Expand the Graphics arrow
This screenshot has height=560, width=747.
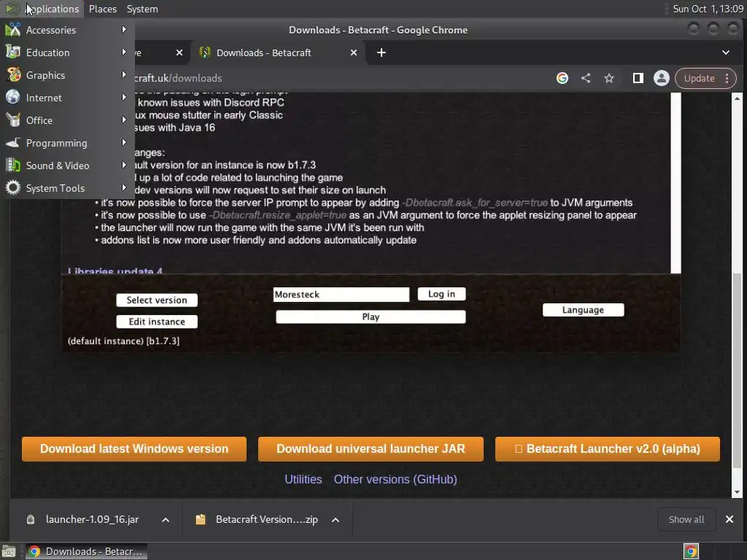point(124,75)
